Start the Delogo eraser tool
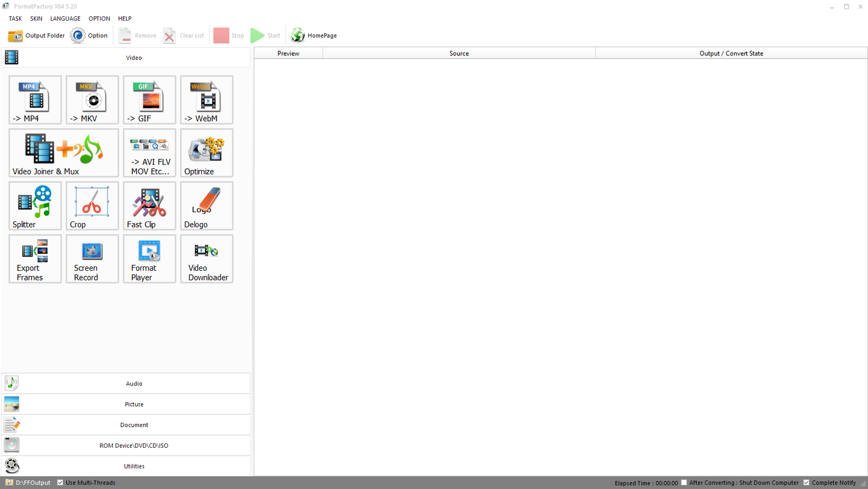Viewport: 868px width, 489px height. pos(207,206)
